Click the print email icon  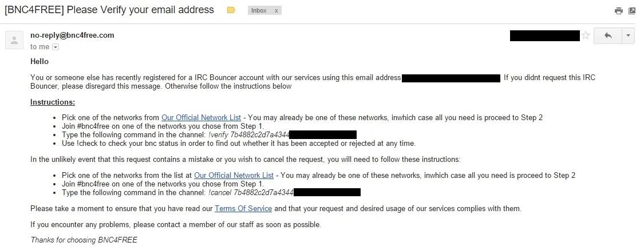[x=619, y=11]
